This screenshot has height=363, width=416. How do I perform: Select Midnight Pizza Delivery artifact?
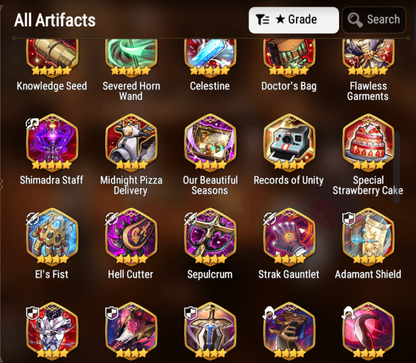[131, 143]
